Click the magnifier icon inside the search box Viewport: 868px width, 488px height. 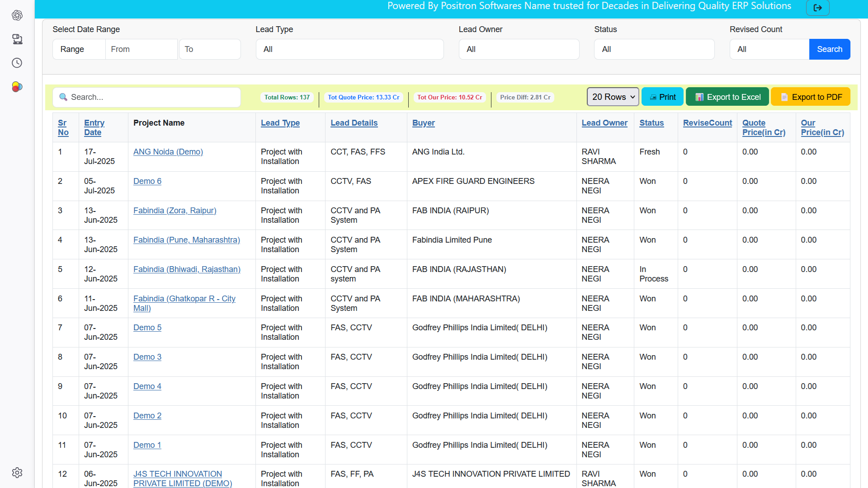click(63, 97)
